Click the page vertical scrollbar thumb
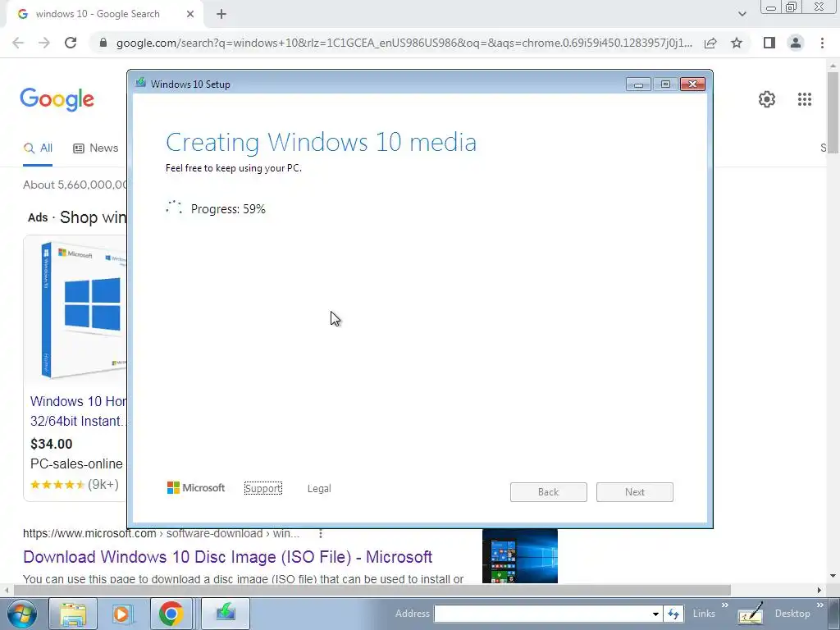Screen dimensions: 840x630 pyautogui.click(x=833, y=112)
